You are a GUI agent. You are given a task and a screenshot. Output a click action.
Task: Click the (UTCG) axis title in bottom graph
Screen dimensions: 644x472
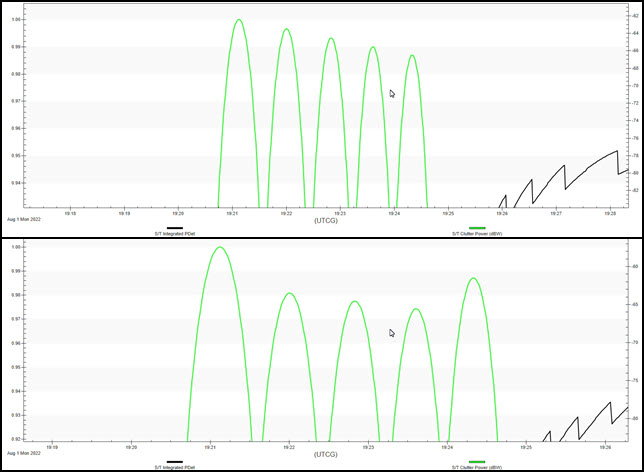(327, 453)
